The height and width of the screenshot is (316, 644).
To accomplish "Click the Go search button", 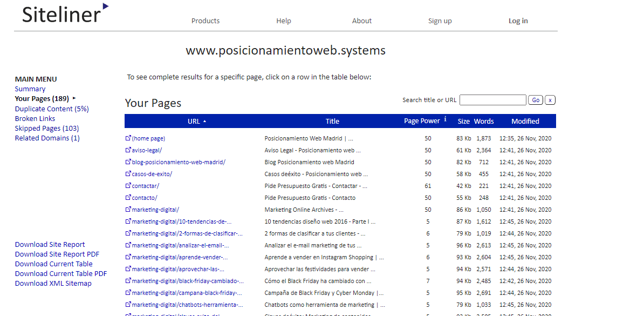I will (x=536, y=100).
